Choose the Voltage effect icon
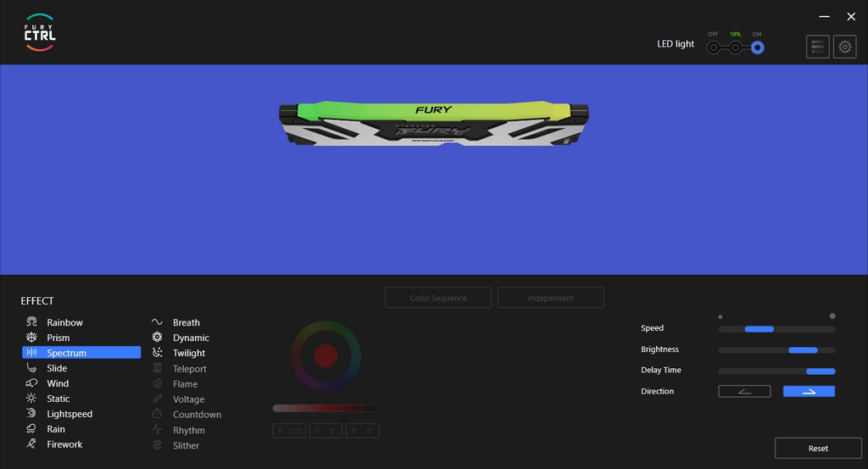 [157, 399]
